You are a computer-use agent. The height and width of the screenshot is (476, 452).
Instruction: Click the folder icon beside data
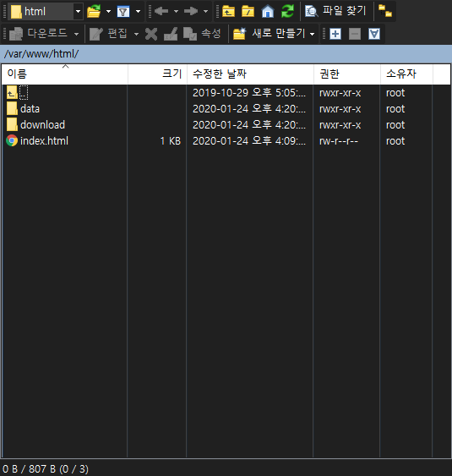click(12, 109)
